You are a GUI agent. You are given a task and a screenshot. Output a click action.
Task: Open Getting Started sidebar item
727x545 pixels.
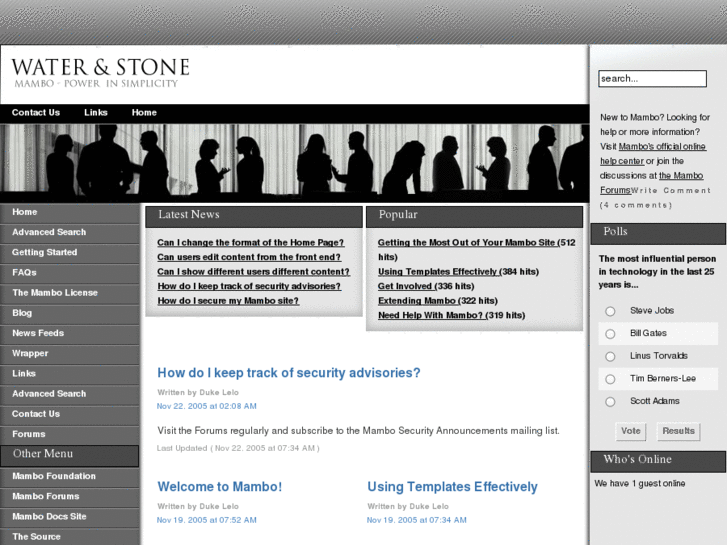coord(70,253)
